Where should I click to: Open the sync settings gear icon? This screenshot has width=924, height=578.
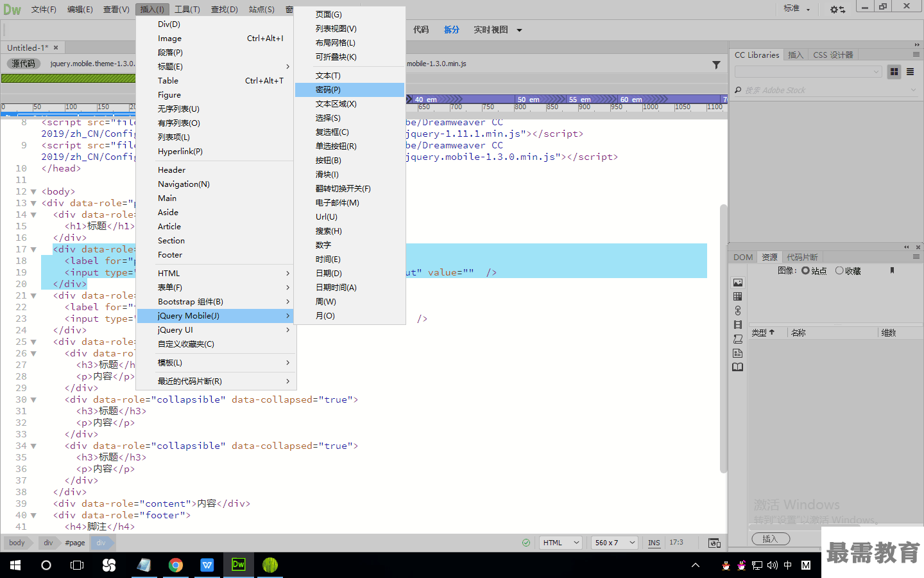837,10
